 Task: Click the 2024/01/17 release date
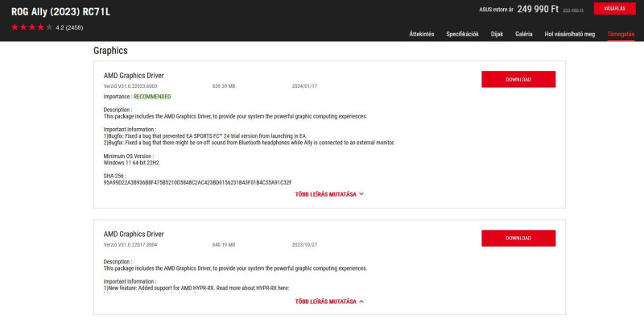(x=304, y=86)
